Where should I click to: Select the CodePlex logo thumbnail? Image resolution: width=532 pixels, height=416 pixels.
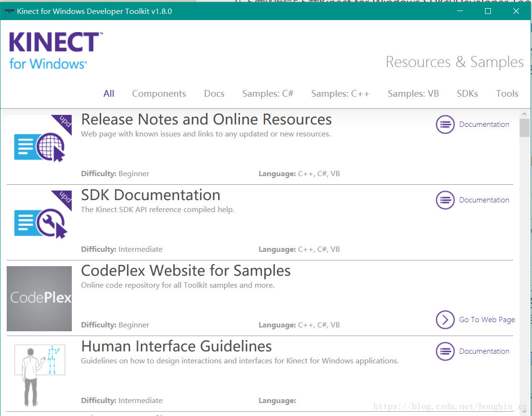39,299
